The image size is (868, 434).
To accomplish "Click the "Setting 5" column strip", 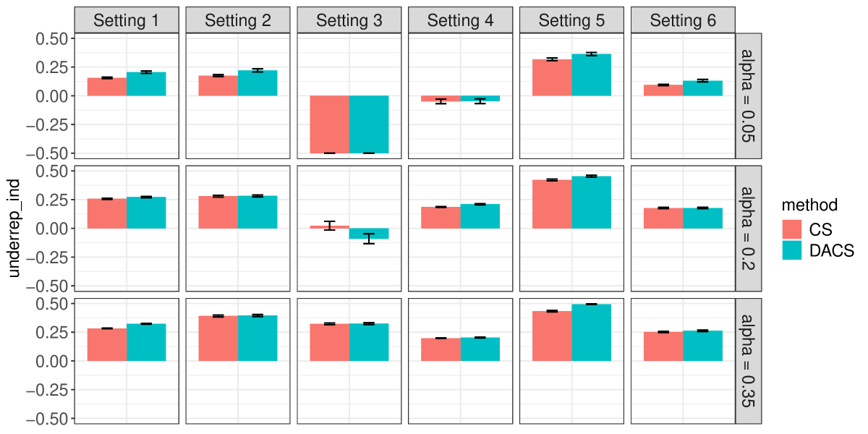I will click(571, 20).
